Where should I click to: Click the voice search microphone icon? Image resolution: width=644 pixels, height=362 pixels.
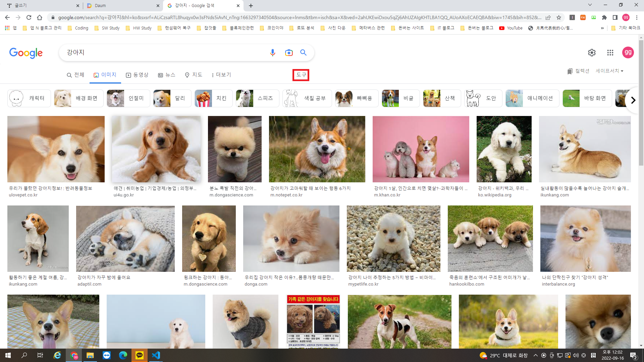272,53
